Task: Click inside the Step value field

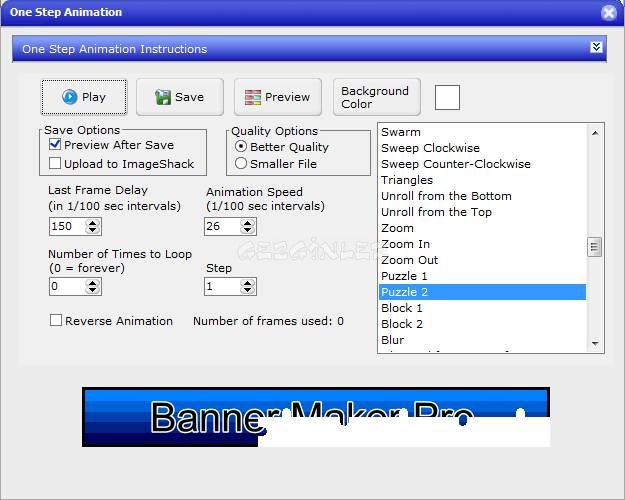Action: (222, 287)
